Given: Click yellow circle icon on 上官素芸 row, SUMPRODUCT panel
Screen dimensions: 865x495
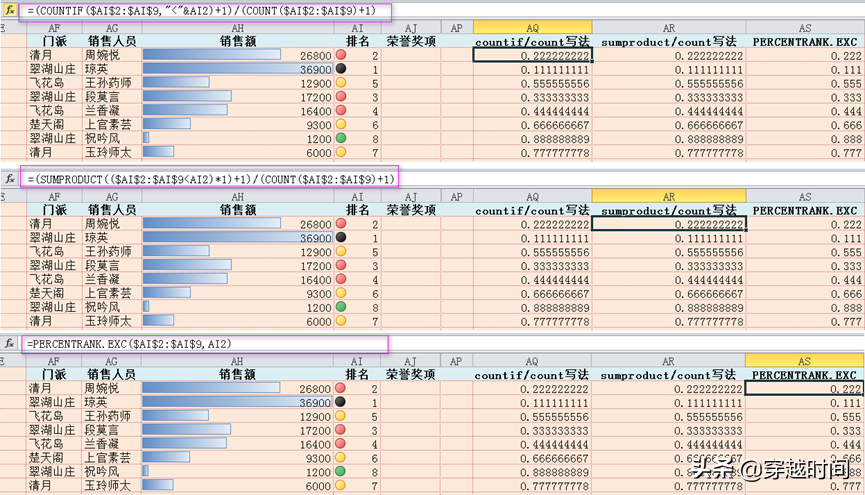Looking at the screenshot, I should click(341, 292).
